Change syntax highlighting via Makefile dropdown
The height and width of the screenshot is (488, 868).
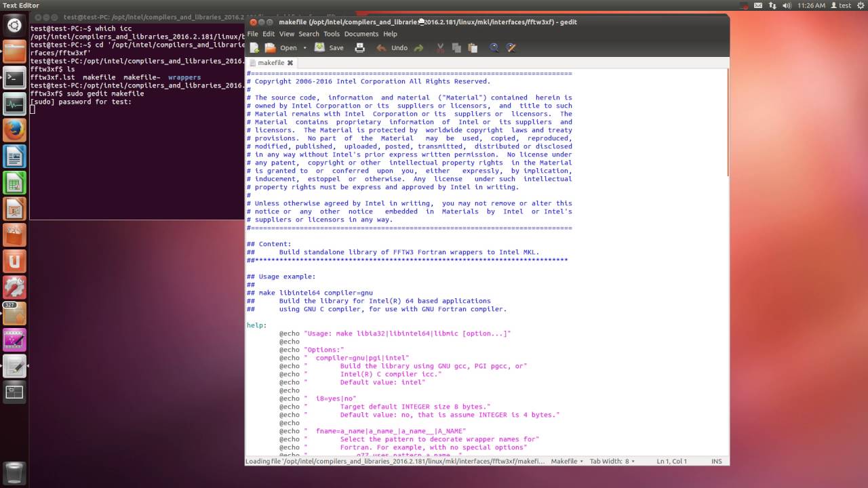pyautogui.click(x=567, y=461)
